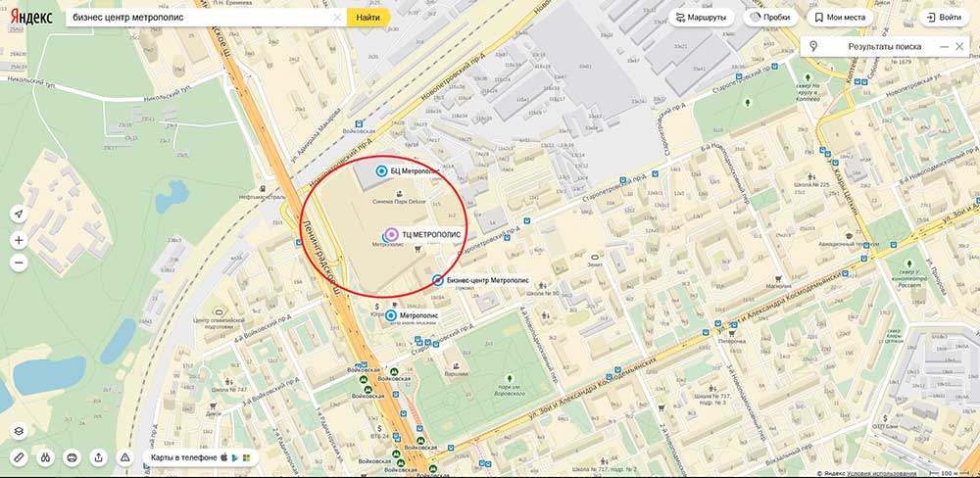Click the Зенит place marker
The width and height of the screenshot is (980, 478).
(x=595, y=257)
